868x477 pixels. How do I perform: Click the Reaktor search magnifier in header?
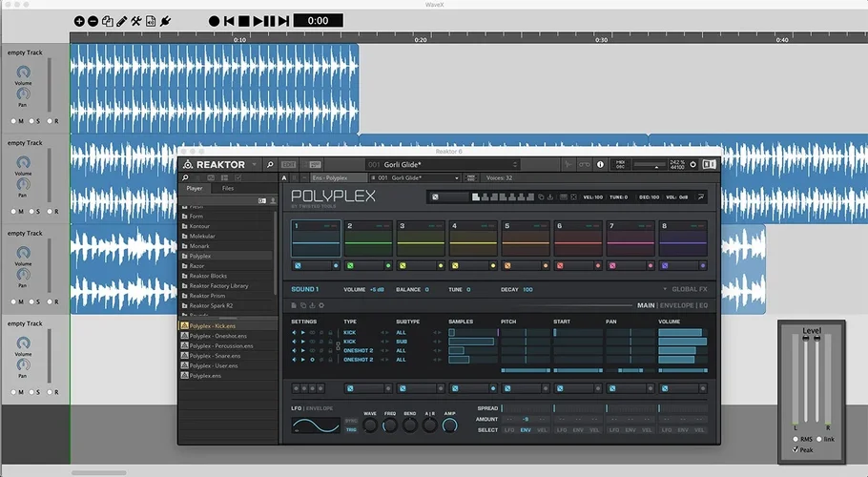[x=270, y=164]
